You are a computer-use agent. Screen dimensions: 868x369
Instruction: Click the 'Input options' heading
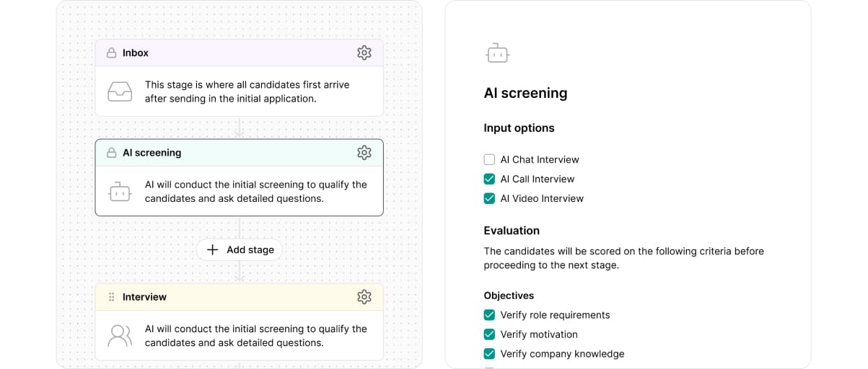point(519,128)
